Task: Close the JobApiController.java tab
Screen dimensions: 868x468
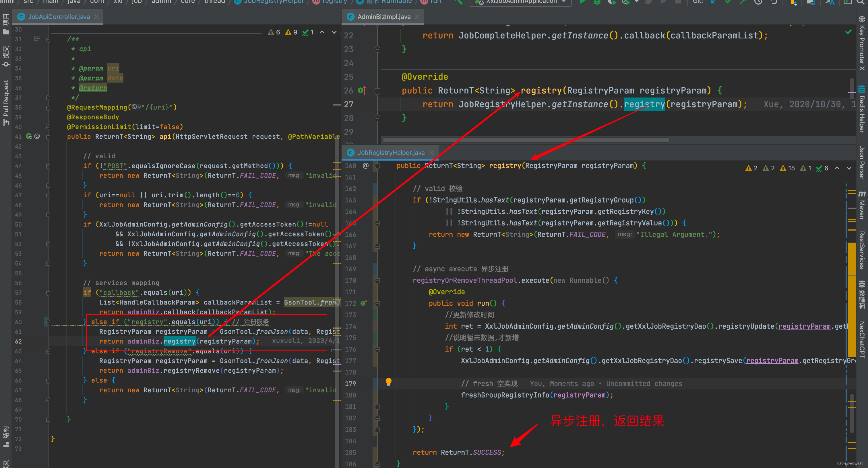Action: 96,17
